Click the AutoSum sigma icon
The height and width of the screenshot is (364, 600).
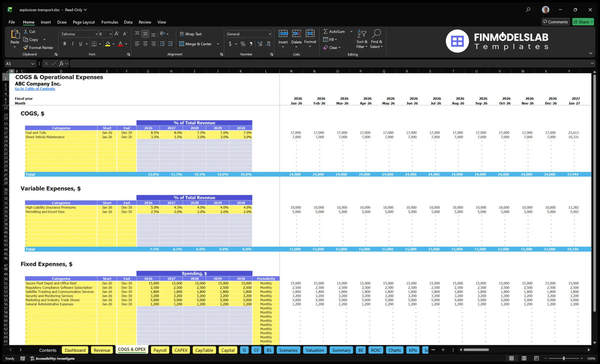tap(325, 31)
